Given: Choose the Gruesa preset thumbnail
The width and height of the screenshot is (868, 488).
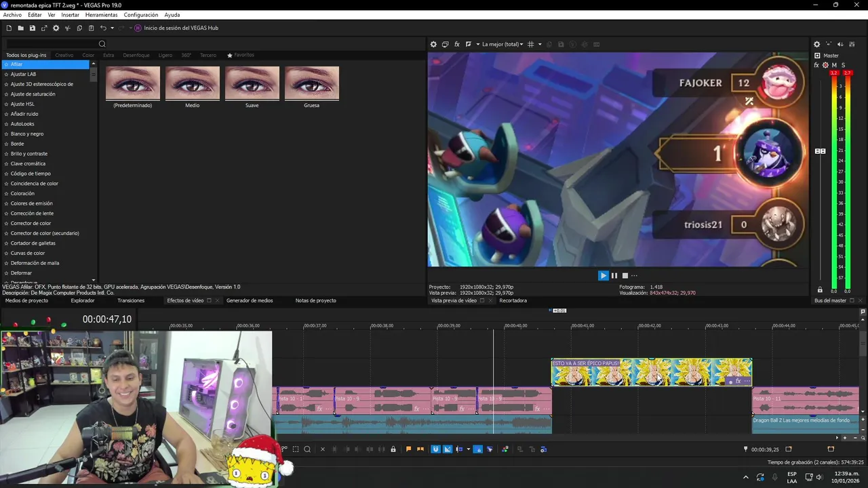Looking at the screenshot, I should 312,83.
